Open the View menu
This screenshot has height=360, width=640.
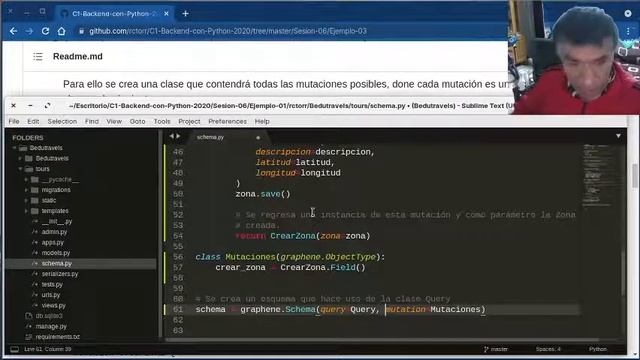pyautogui.click(x=114, y=121)
